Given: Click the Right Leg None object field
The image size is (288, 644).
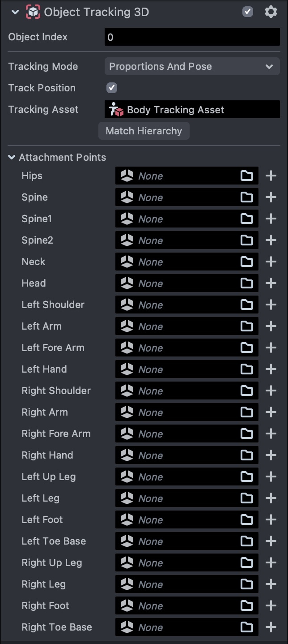Looking at the screenshot, I should [179, 584].
